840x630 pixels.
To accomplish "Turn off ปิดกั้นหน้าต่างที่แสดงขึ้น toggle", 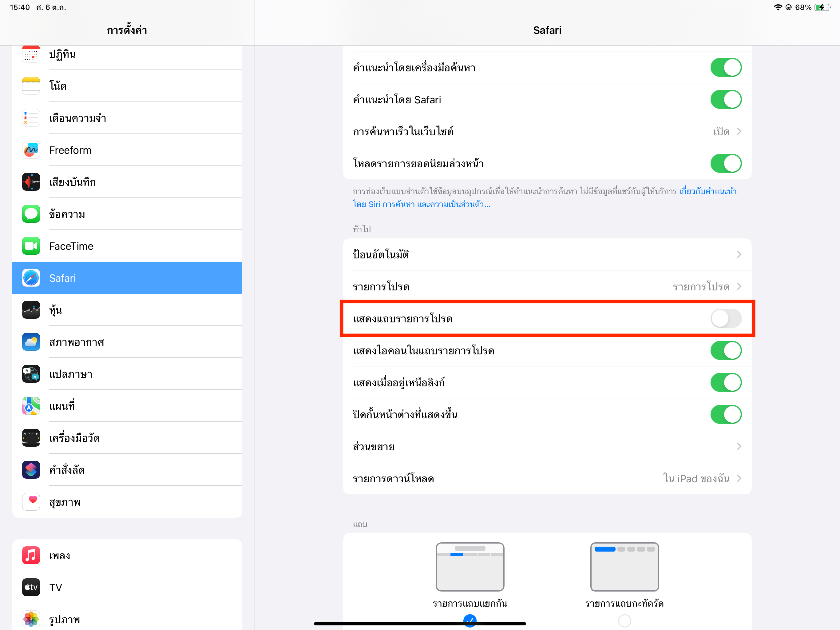I will click(x=726, y=414).
